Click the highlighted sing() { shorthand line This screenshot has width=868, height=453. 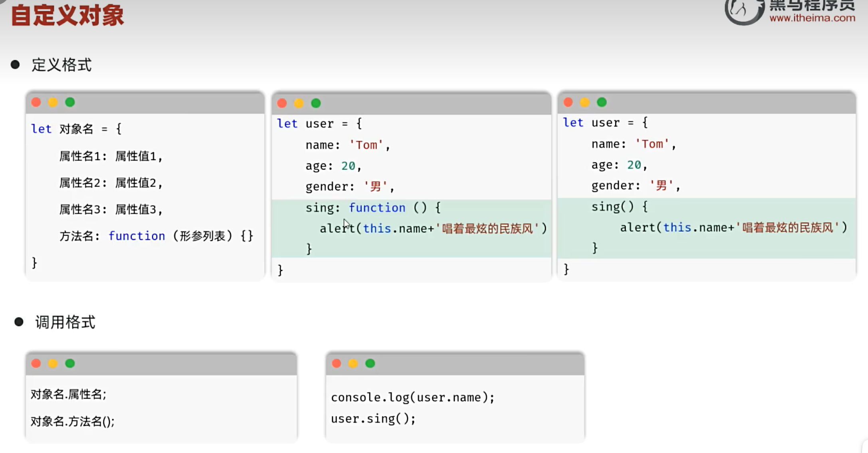coord(619,207)
